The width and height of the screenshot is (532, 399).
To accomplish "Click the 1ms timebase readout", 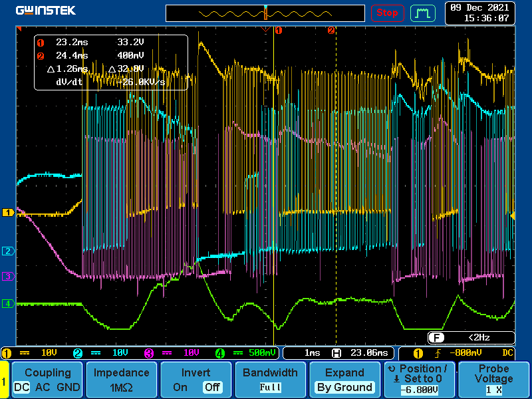I will tap(312, 353).
